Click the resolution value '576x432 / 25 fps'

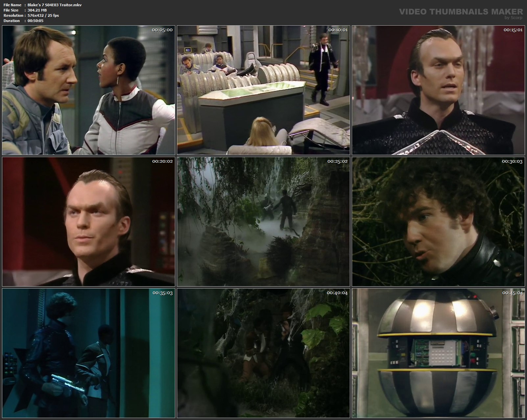pos(43,15)
